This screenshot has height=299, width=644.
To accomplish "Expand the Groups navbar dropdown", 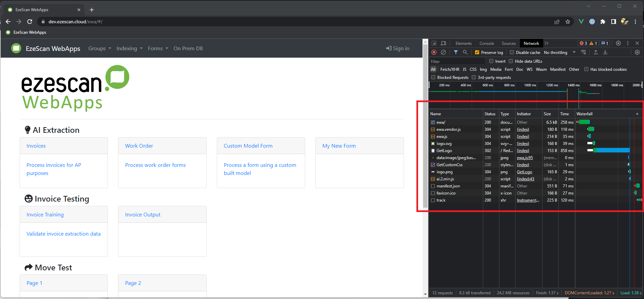I will tap(99, 49).
